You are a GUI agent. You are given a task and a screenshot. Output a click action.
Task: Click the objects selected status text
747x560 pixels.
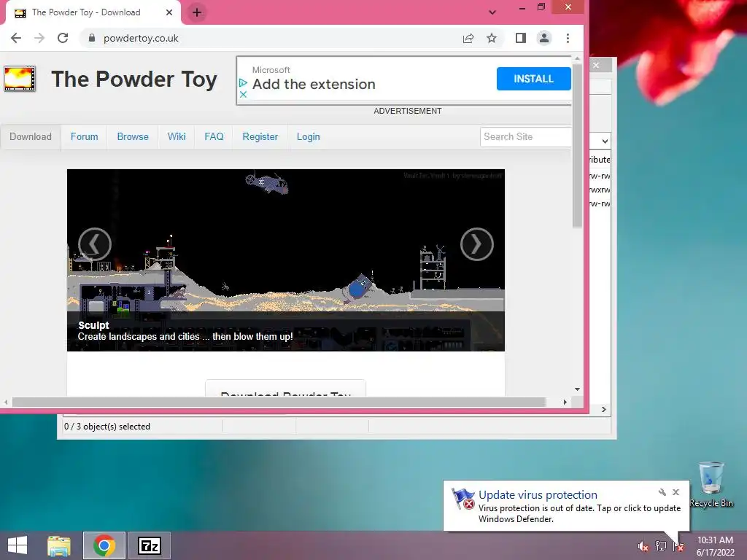click(x=107, y=427)
